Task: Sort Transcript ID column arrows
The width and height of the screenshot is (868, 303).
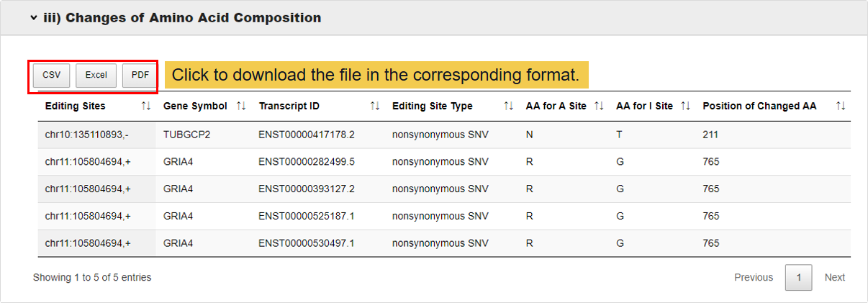Action: (374, 106)
